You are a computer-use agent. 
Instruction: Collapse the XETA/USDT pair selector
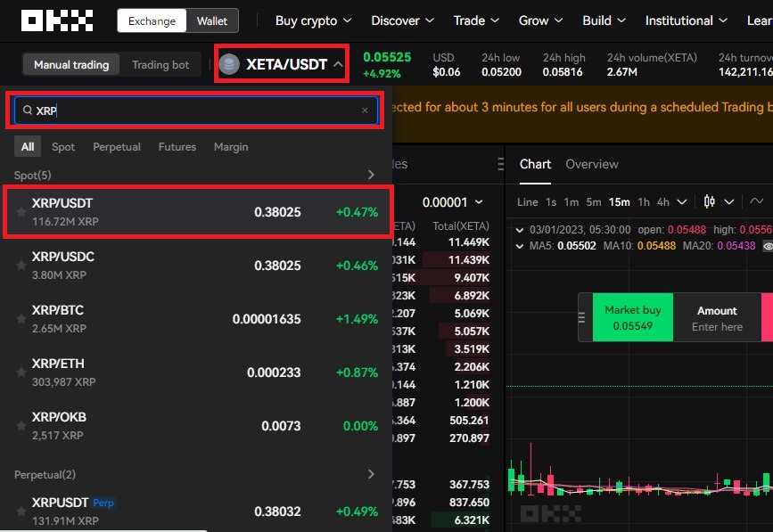[338, 64]
